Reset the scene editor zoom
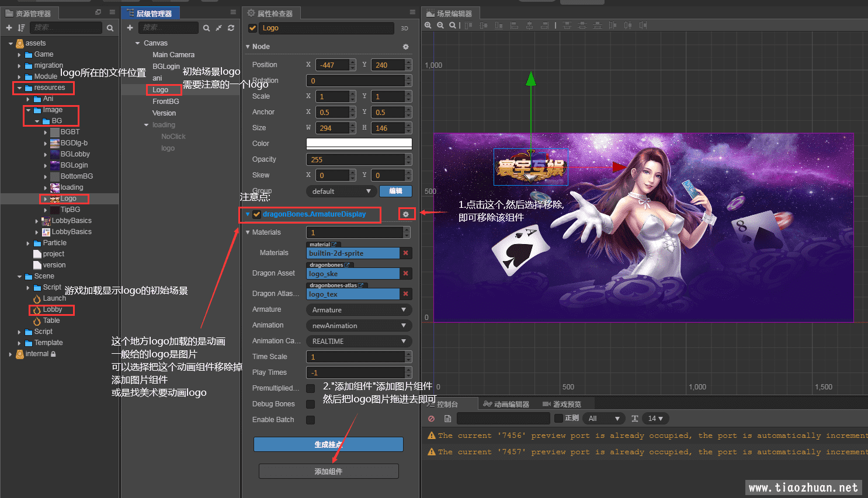 pos(452,25)
